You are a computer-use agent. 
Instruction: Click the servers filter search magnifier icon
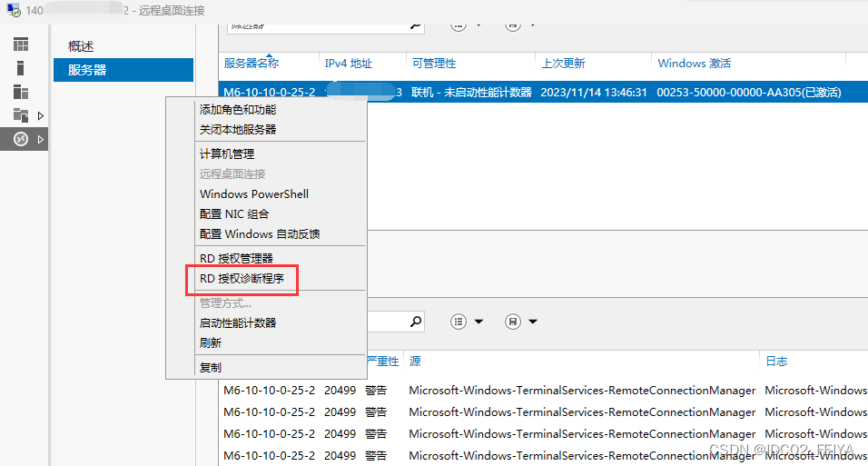pos(416,26)
